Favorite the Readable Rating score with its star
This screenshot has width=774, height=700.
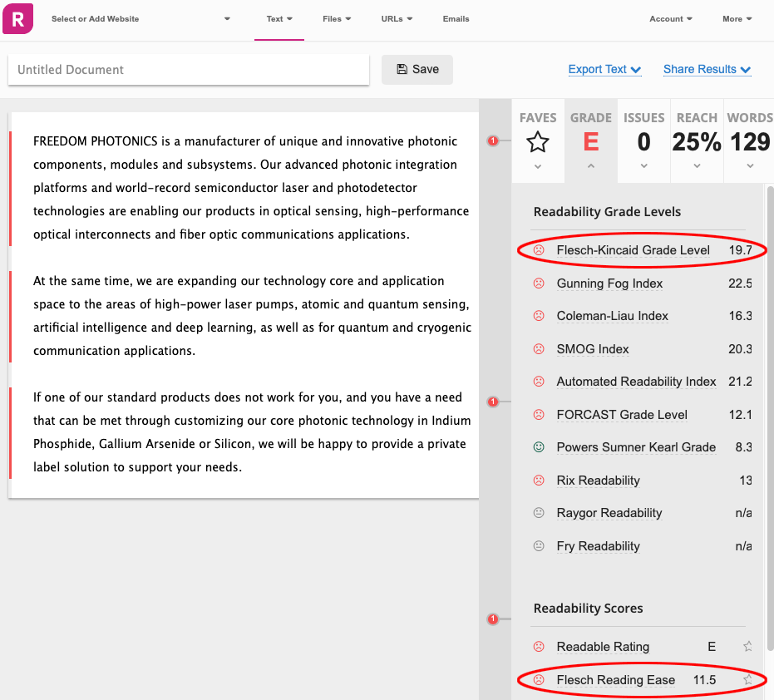[748, 646]
